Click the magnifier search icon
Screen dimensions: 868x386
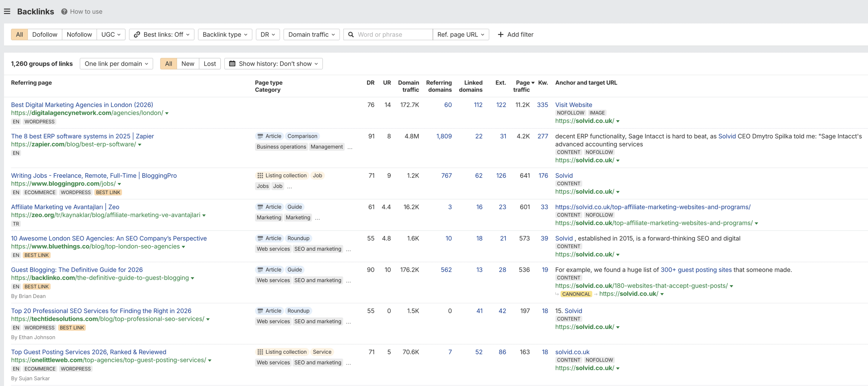(x=351, y=34)
